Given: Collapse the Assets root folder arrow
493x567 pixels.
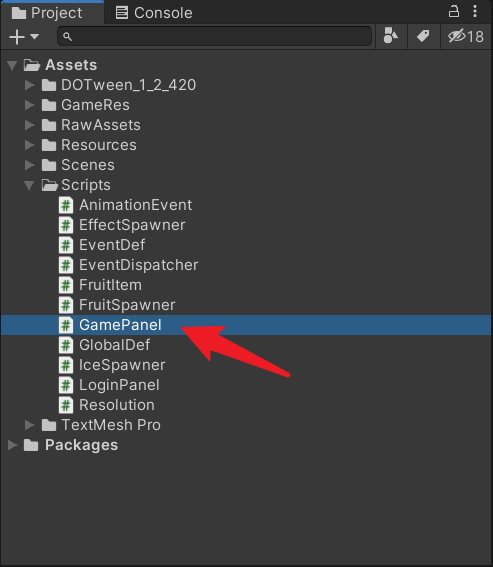Looking at the screenshot, I should pos(12,65).
